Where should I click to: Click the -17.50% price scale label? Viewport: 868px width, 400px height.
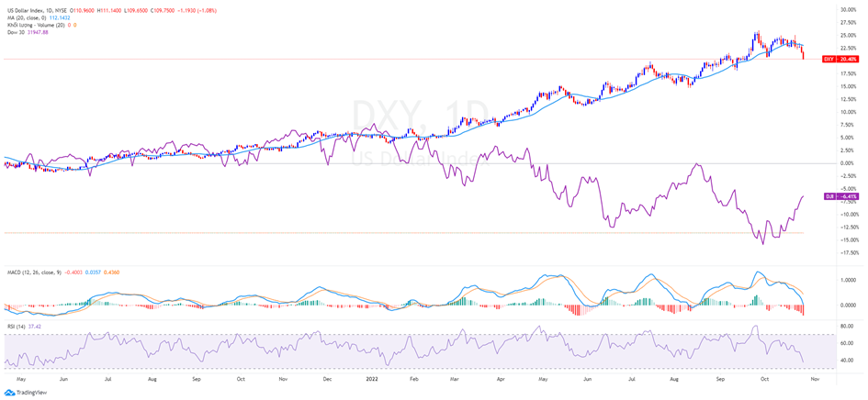pos(848,252)
